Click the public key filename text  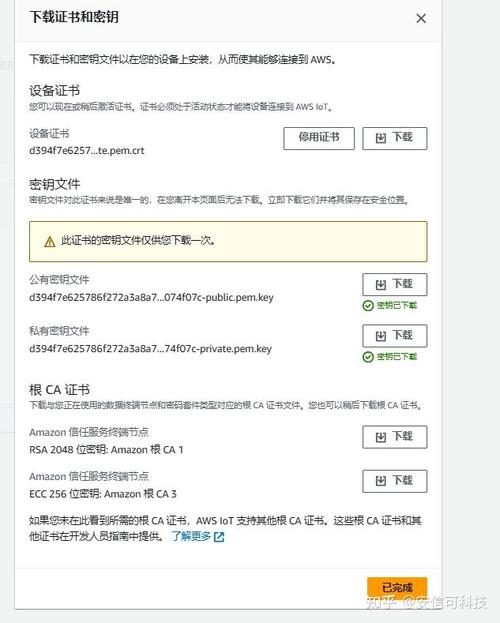(151, 298)
